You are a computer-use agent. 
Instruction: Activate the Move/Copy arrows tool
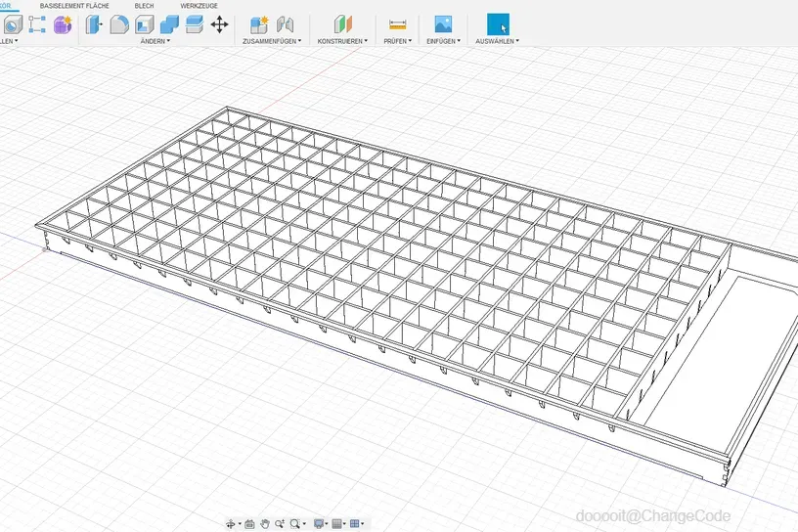(x=219, y=24)
